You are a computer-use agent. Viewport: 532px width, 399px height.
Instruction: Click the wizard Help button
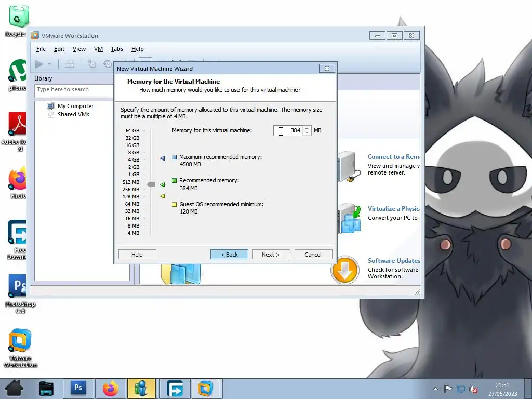[137, 255]
